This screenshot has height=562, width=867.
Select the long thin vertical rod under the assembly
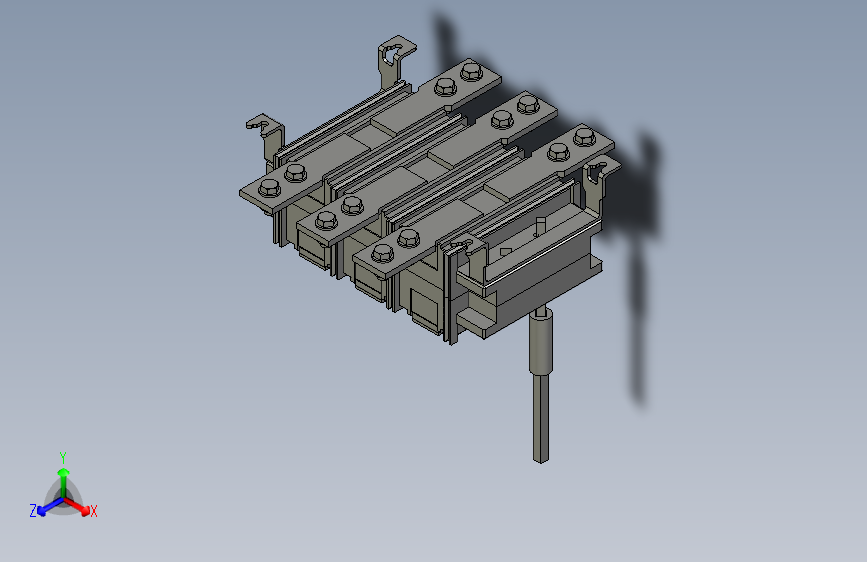541,417
